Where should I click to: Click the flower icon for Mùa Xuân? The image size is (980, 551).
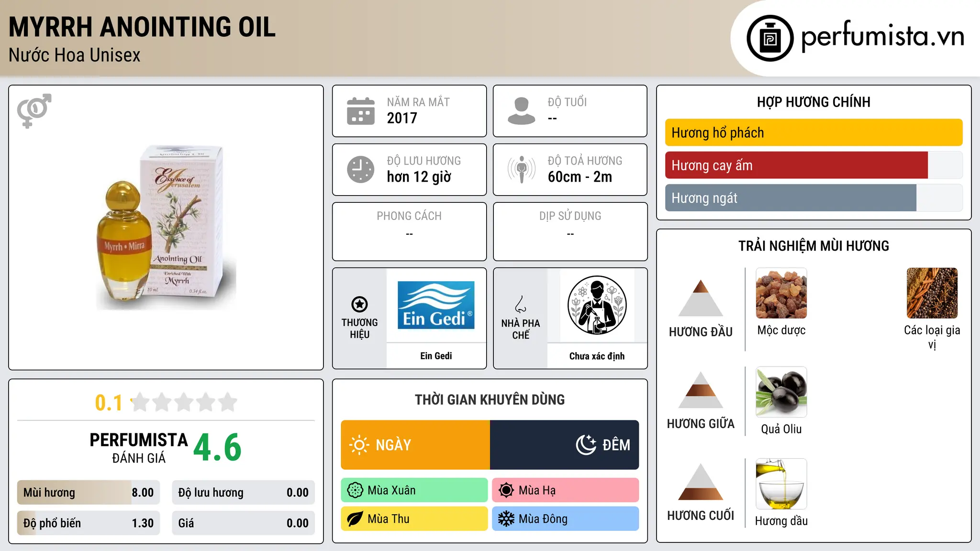point(355,490)
